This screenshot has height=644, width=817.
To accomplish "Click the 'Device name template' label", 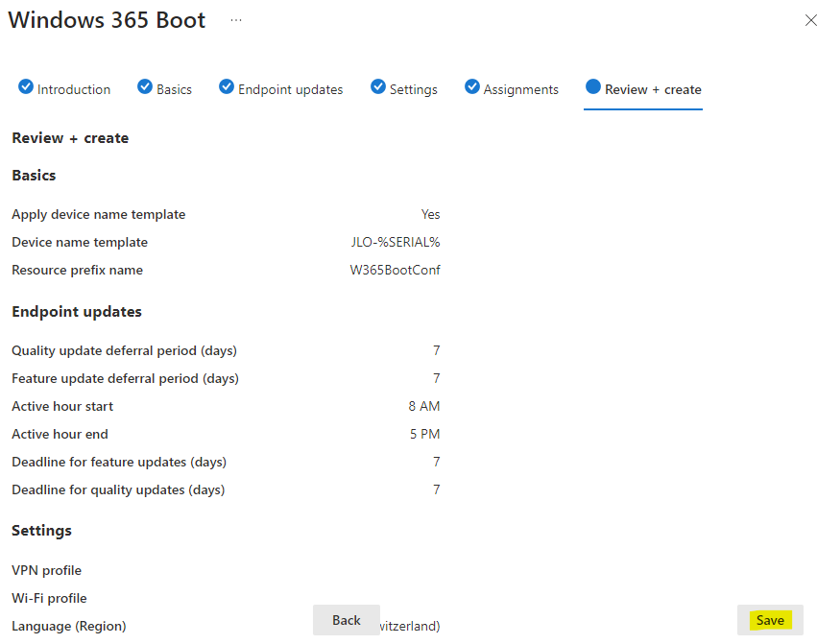I will (80, 242).
